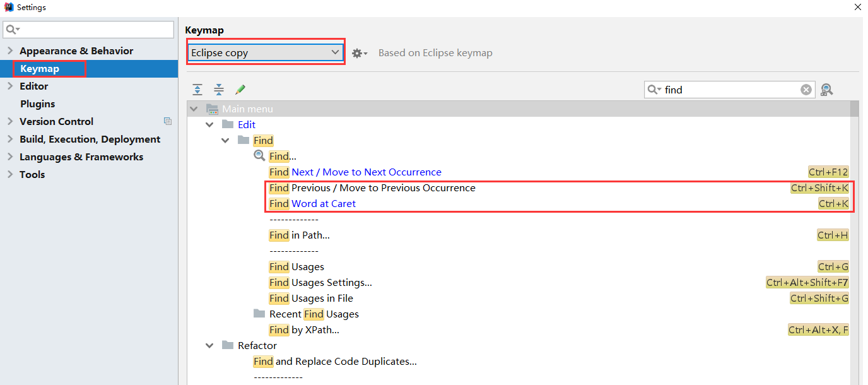This screenshot has width=868, height=385.
Task: Click the keymap list vertical scrollbar
Action: click(855, 242)
